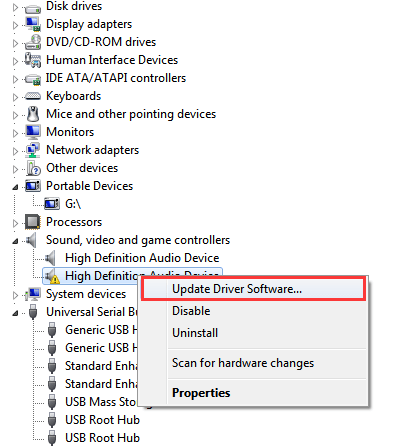Click the Keyboards category icon
This screenshot has width=401, height=447.
click(x=33, y=96)
